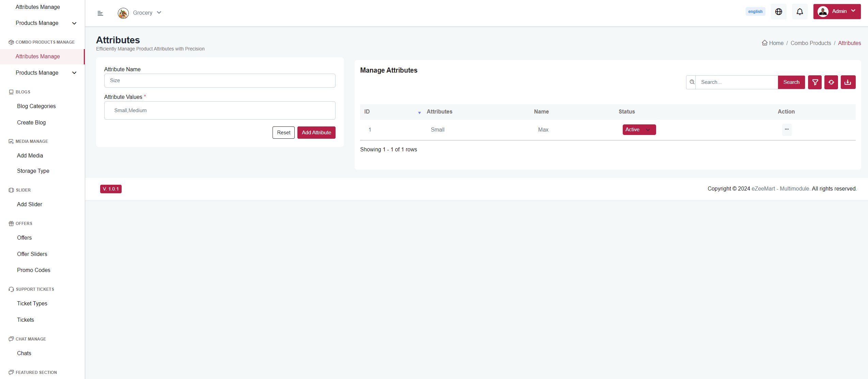Screen dimensions: 868x379
Task: Click the hamburger sidebar toggle icon
Action: (x=100, y=13)
